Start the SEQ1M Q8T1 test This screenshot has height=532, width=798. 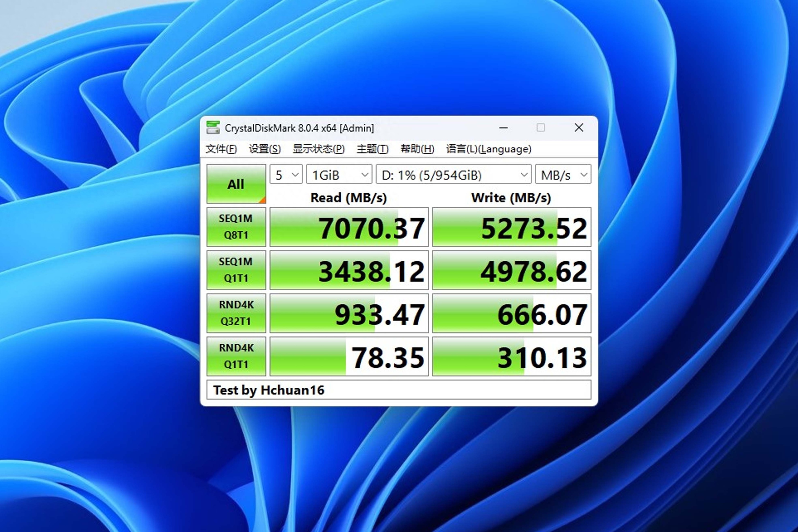236,227
